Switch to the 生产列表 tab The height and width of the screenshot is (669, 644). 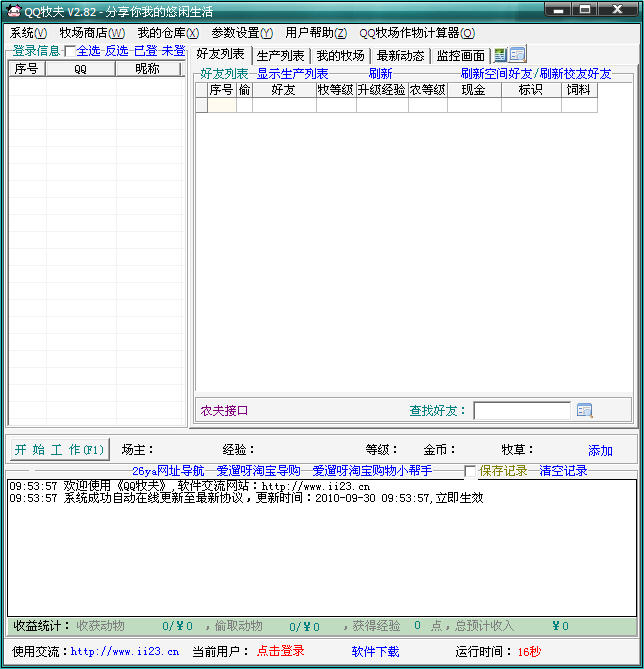click(x=281, y=55)
